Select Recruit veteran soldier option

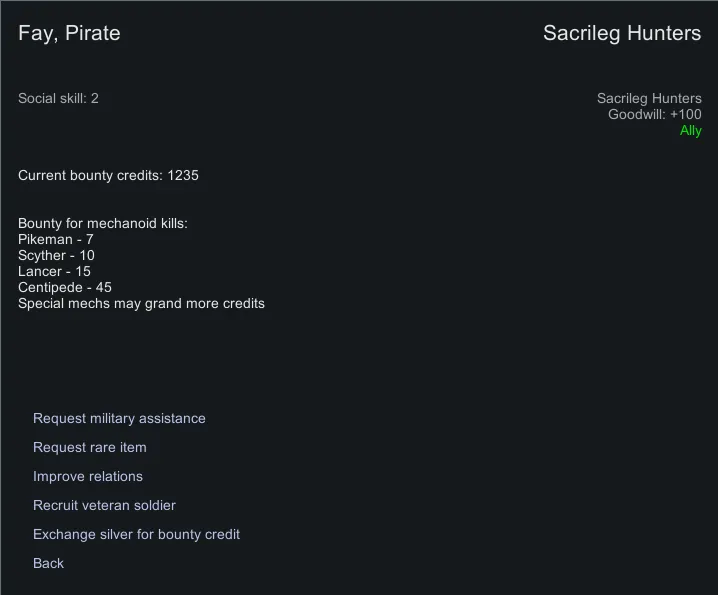point(104,505)
